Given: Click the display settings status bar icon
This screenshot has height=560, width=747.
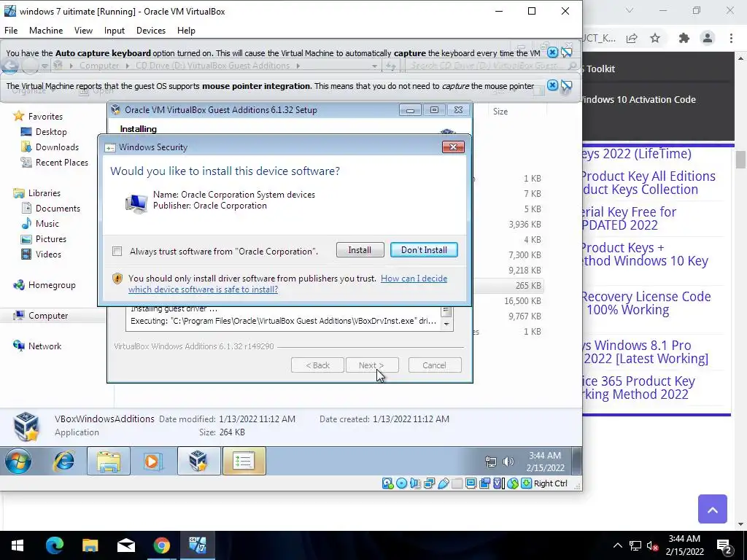Looking at the screenshot, I should click(x=471, y=483).
